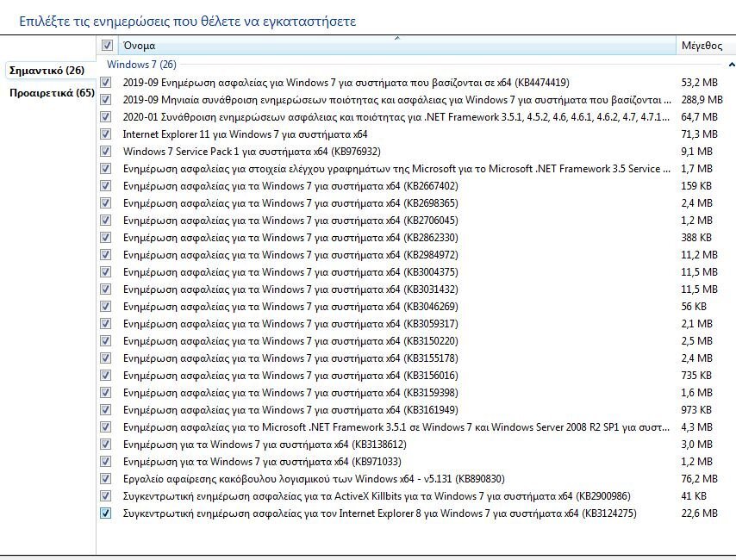The height and width of the screenshot is (560, 736).
Task: Select the KB3156016 update name
Action: 290,376
